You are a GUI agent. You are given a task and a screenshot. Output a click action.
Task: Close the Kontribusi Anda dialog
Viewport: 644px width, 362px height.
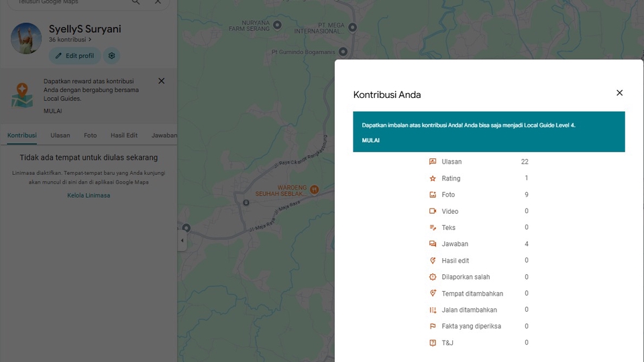click(x=619, y=93)
